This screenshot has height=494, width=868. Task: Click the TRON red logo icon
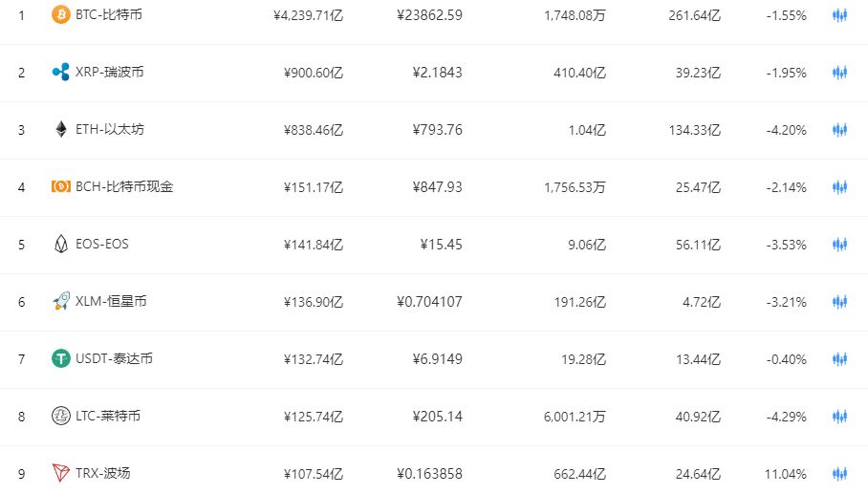(60, 474)
